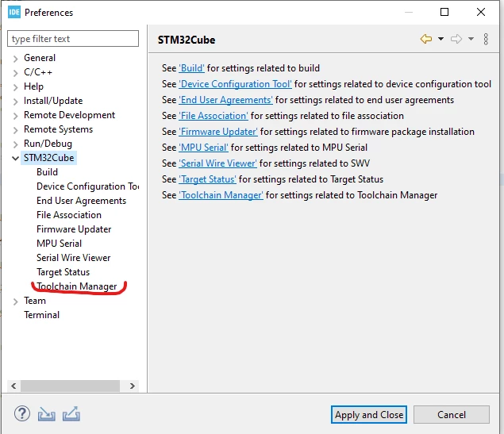Open the view menu three-dots icon
Image resolution: width=504 pixels, height=434 pixels.
point(486,39)
